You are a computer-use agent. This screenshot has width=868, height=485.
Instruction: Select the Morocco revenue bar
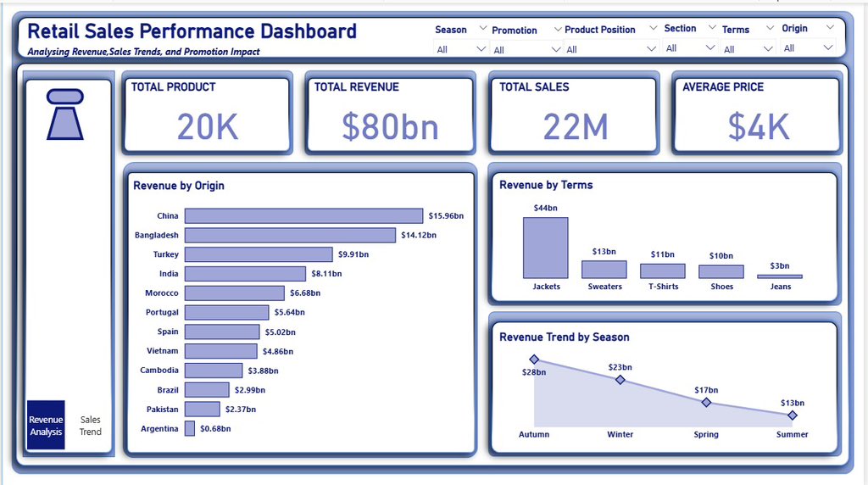click(x=235, y=293)
